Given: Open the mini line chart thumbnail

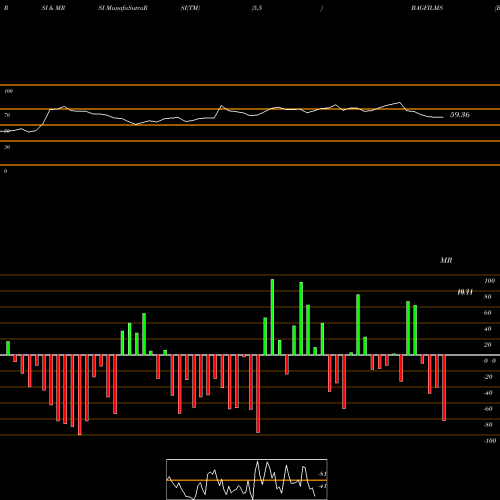Looking at the screenshot, I should point(247,479).
